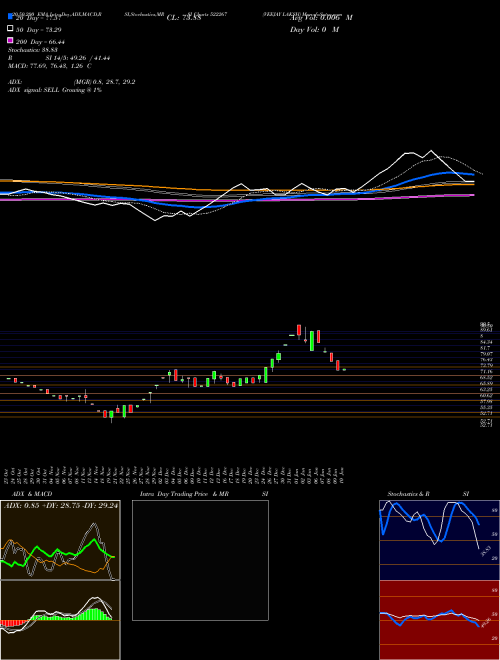Select the '50 Day - 73.29' legend text

[x=41, y=30]
